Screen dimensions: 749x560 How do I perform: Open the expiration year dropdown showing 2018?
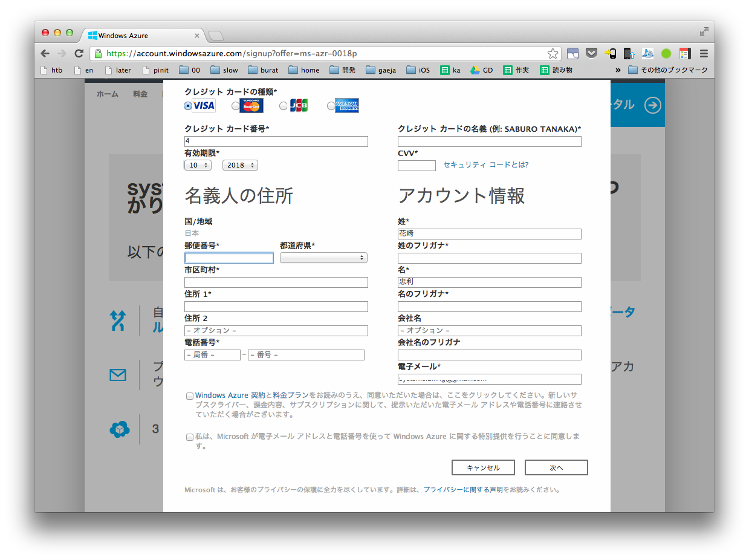tap(240, 165)
